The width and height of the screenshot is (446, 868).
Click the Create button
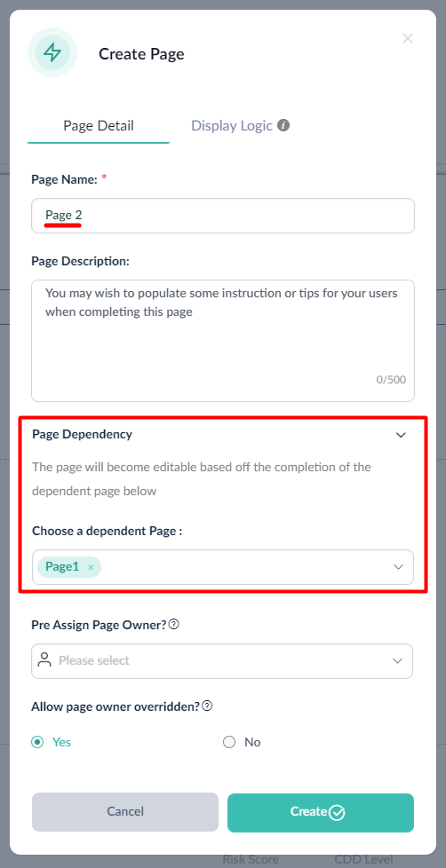[321, 813]
